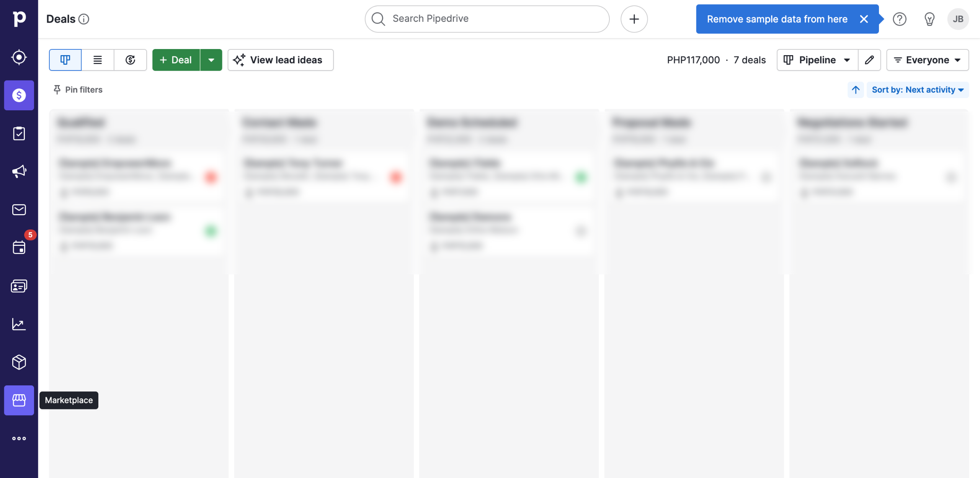Open the Everyone filter dropdown

point(927,60)
